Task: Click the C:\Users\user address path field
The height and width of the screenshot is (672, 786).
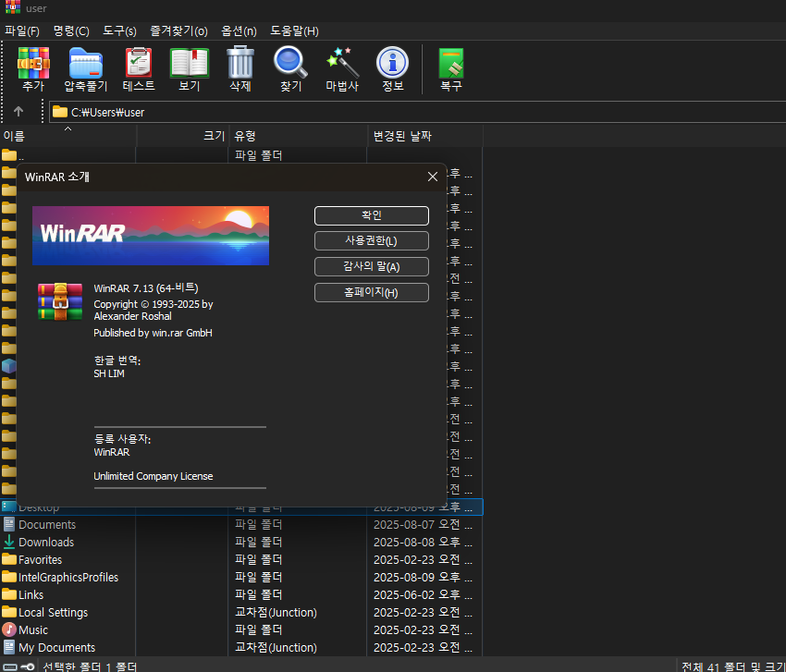Action: coord(417,112)
